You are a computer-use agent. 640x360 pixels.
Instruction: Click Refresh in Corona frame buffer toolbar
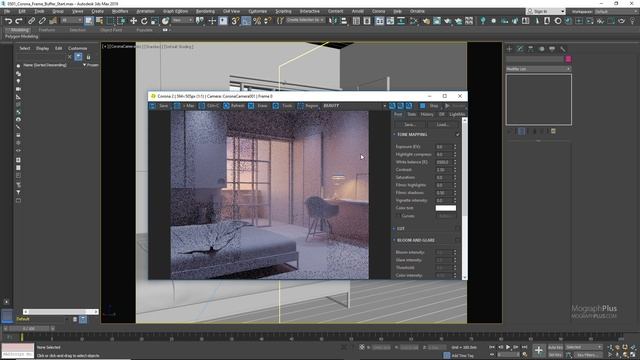(233, 106)
